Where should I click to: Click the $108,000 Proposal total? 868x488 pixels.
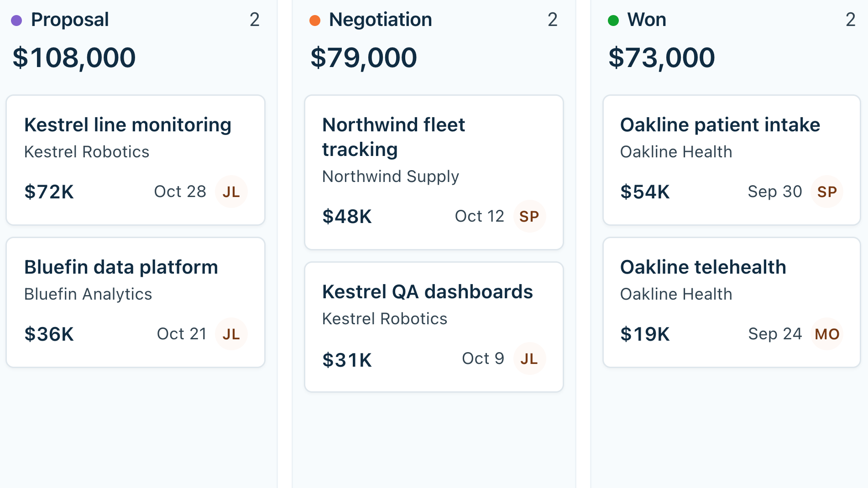click(74, 58)
